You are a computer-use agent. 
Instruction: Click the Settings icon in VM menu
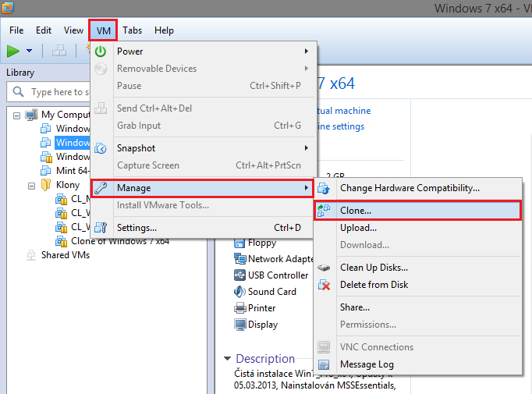click(101, 228)
